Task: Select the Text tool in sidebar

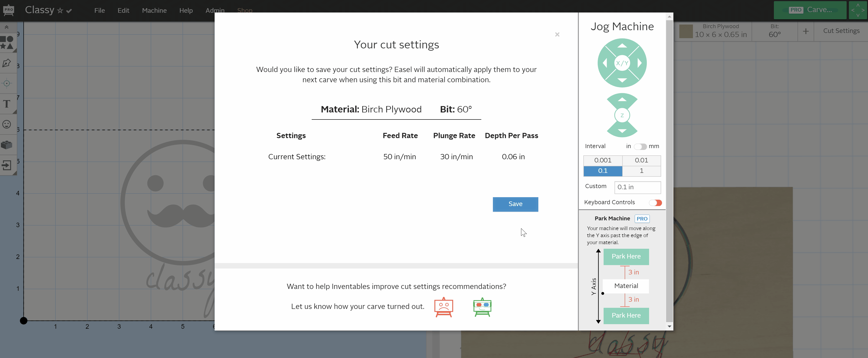Action: 7,104
